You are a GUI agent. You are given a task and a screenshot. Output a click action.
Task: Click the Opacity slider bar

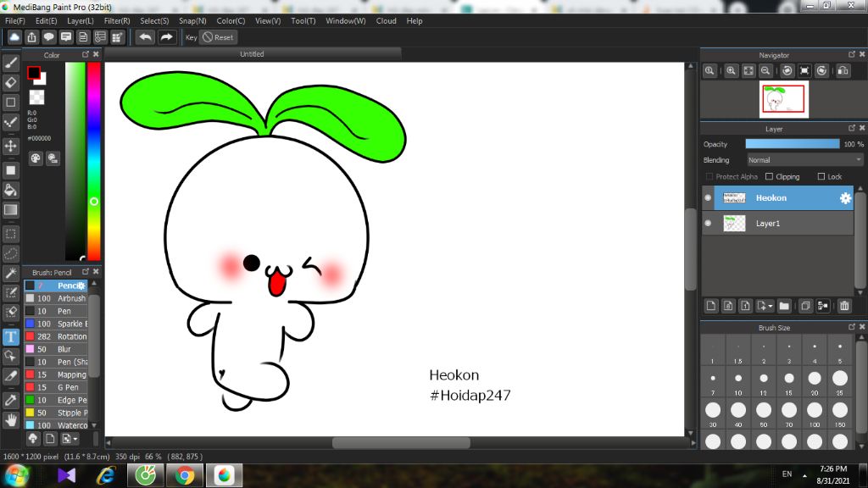pyautogui.click(x=793, y=144)
